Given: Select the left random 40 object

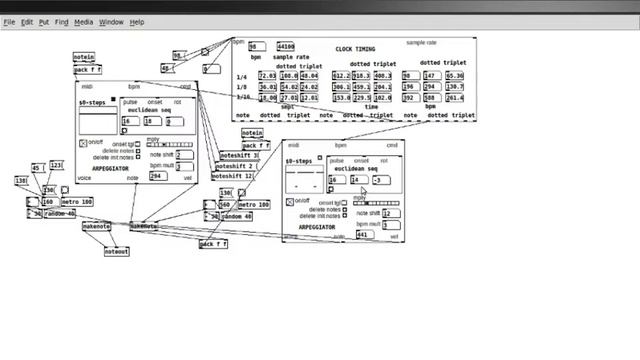Looking at the screenshot, I should [x=60, y=214].
